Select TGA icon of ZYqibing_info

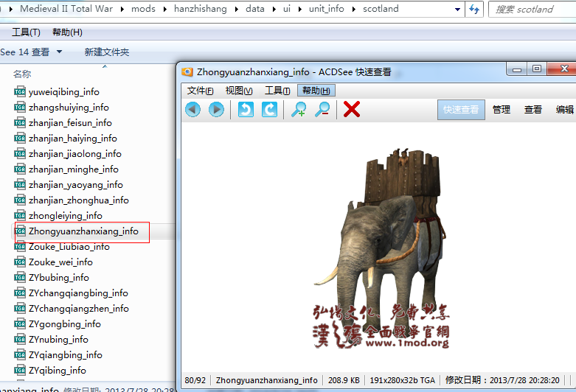tap(20, 370)
